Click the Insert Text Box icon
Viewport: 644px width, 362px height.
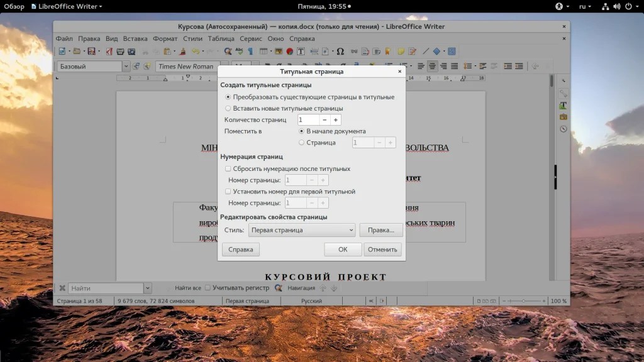tap(301, 52)
